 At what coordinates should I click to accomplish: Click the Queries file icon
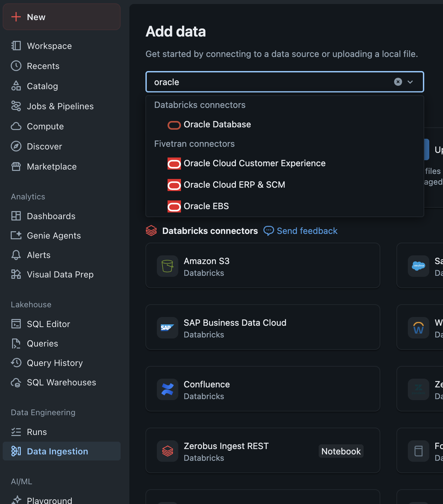tap(16, 343)
